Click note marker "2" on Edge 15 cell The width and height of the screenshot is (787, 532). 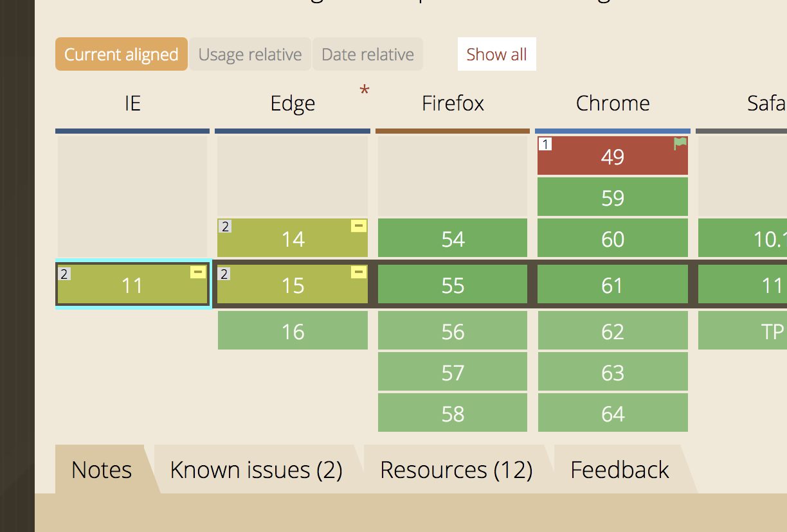pyautogui.click(x=223, y=272)
